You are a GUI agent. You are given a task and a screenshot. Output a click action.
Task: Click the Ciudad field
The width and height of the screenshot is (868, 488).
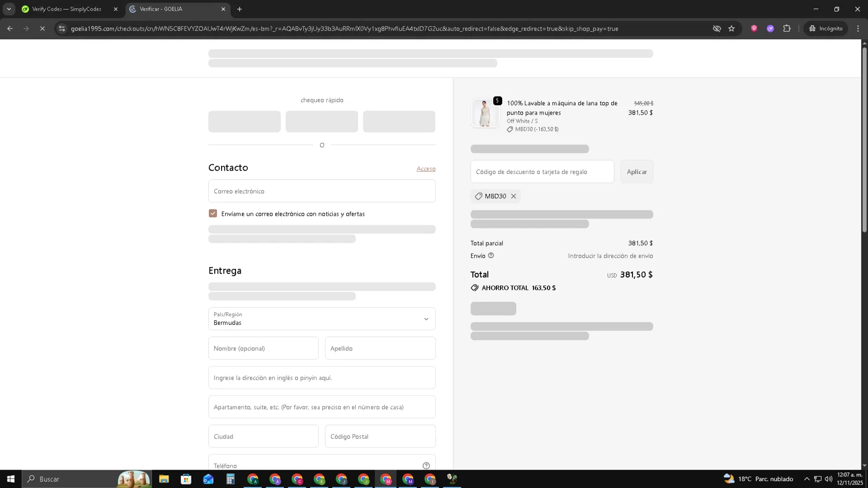(263, 437)
